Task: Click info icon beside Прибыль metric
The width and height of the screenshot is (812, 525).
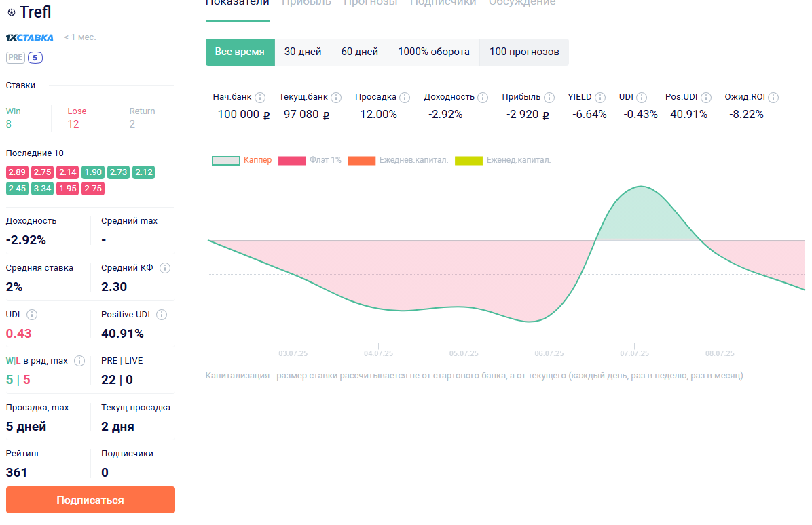Action: 549,98
